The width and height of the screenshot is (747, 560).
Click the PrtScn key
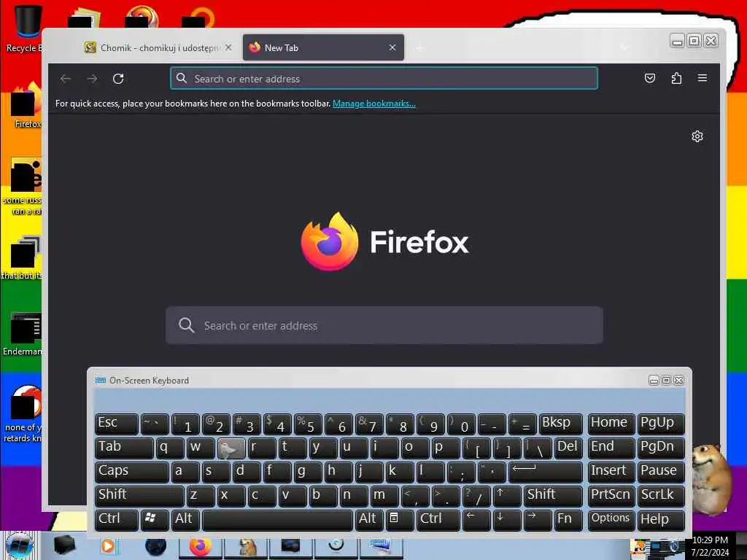611,496
